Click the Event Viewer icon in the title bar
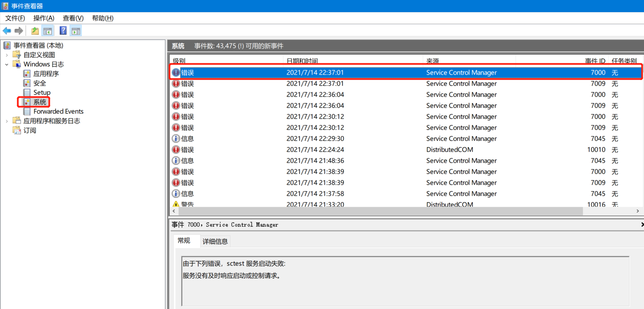The width and height of the screenshot is (644, 309). pyautogui.click(x=5, y=6)
